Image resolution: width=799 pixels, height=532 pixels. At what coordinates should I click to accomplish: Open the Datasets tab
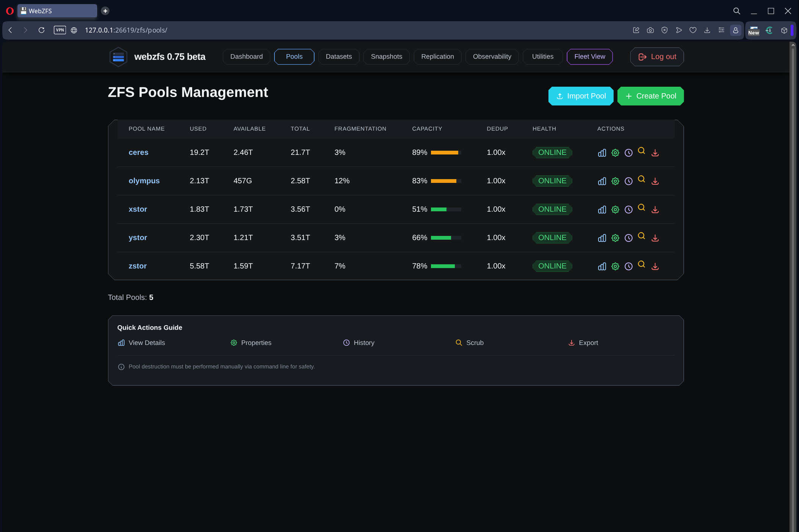[x=339, y=56]
